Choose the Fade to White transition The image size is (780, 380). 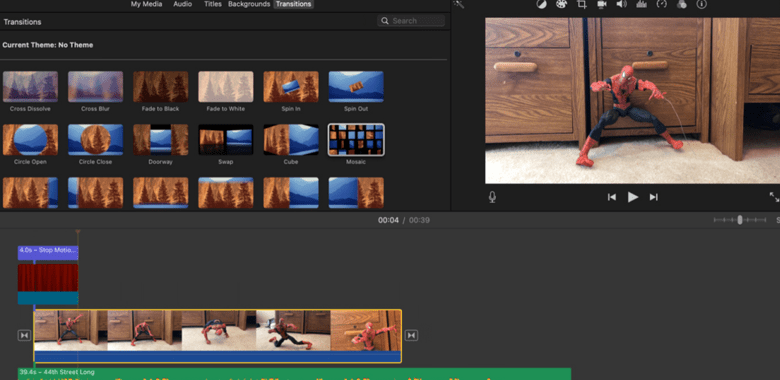tap(226, 87)
